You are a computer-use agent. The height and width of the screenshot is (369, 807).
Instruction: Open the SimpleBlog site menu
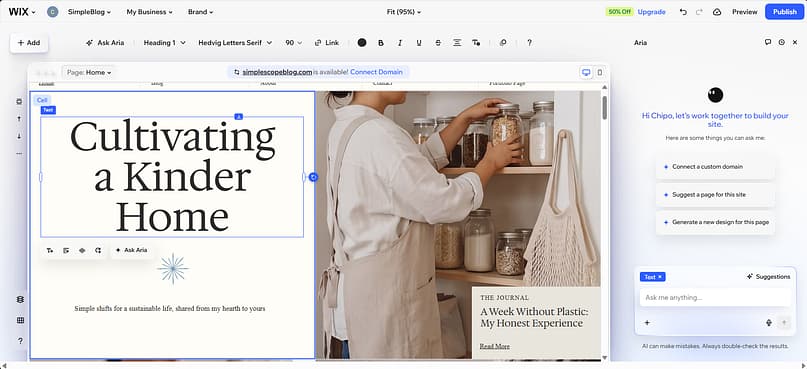[x=89, y=12]
